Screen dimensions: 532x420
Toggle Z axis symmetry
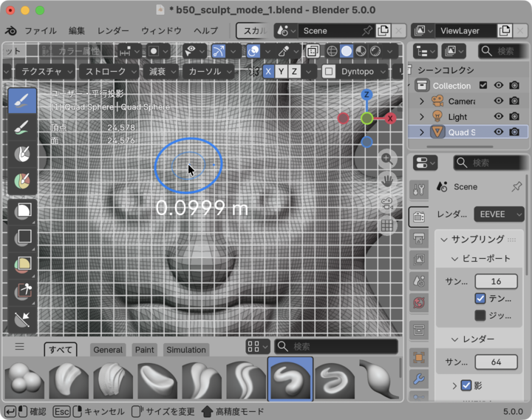[294, 72]
